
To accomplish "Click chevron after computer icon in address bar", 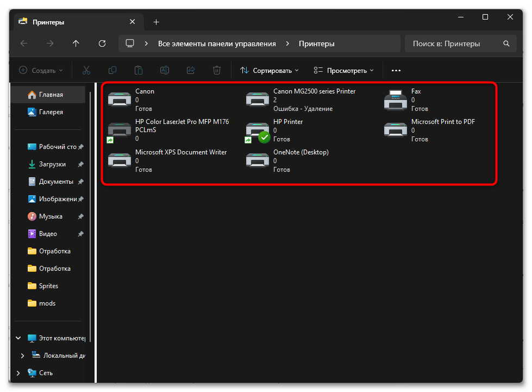I will tap(146, 43).
